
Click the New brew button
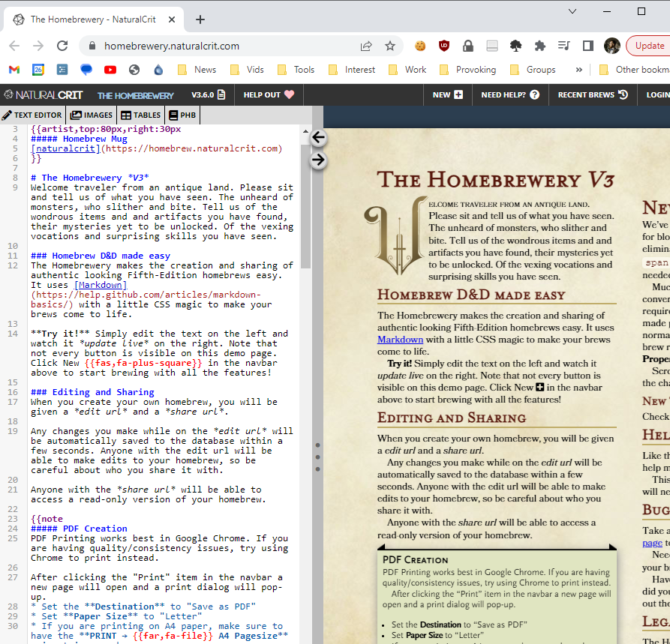447,94
